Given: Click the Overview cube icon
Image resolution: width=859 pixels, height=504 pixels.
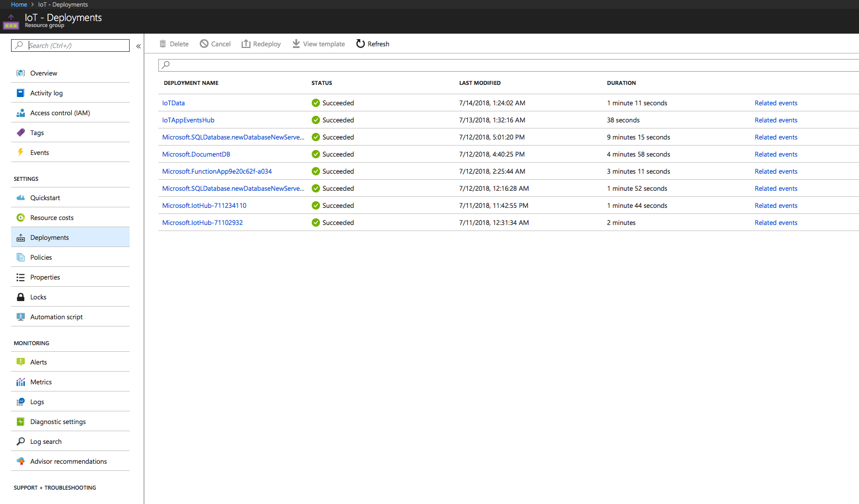Looking at the screenshot, I should tap(20, 73).
